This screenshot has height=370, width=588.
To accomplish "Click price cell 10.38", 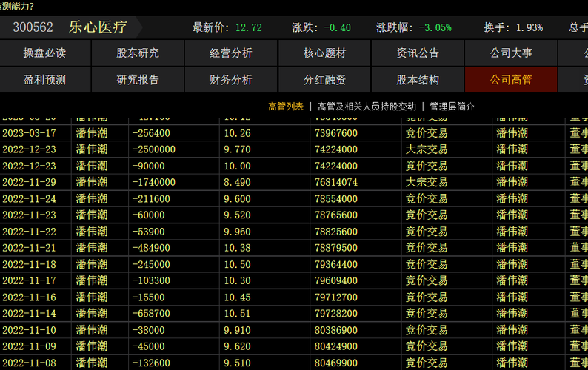I will click(x=237, y=248).
